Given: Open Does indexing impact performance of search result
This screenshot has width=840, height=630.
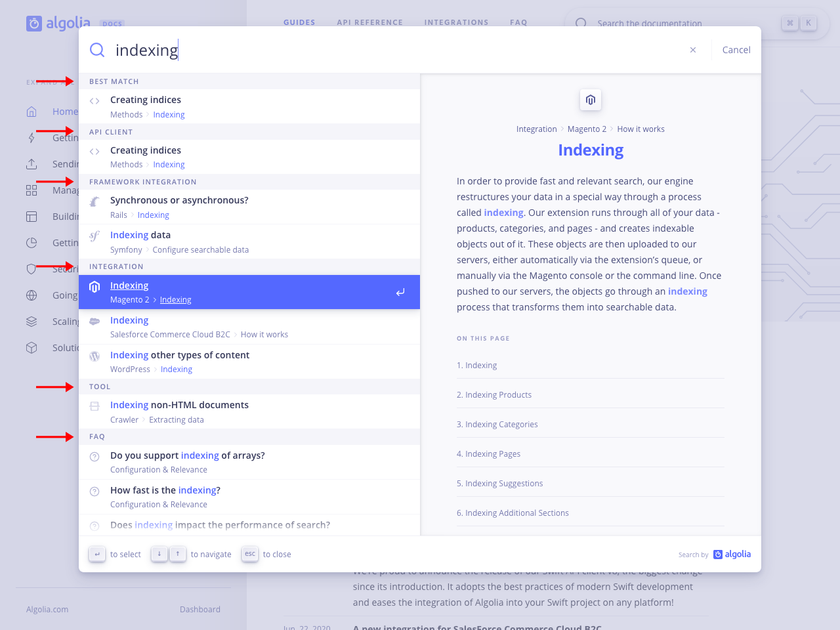Looking at the screenshot, I should pyautogui.click(x=249, y=525).
